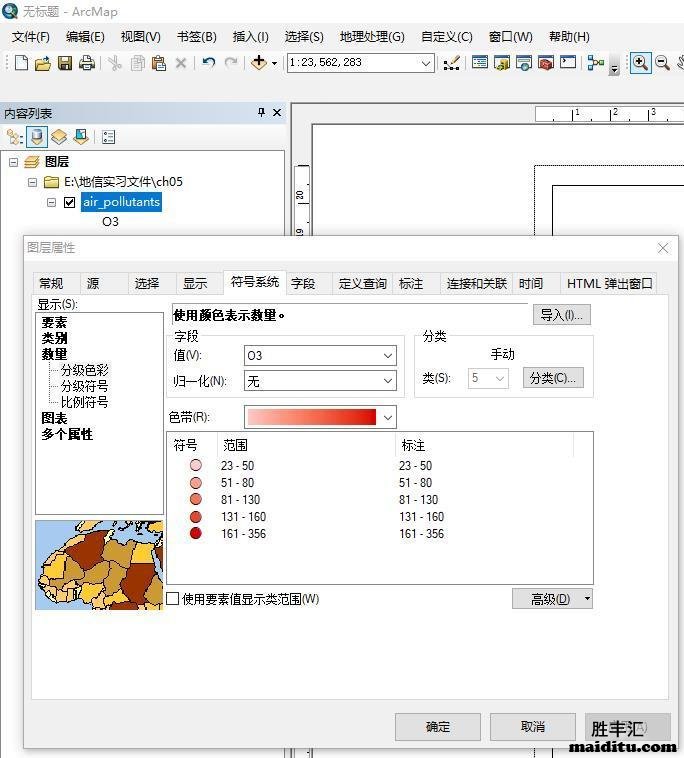Open the Python window
The width and height of the screenshot is (684, 758).
pyautogui.click(x=568, y=63)
